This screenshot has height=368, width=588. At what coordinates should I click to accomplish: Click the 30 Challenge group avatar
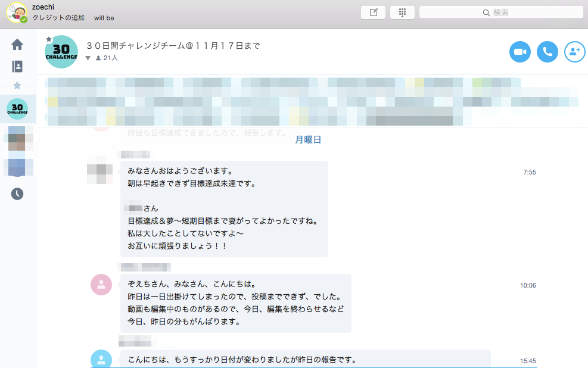pyautogui.click(x=61, y=52)
